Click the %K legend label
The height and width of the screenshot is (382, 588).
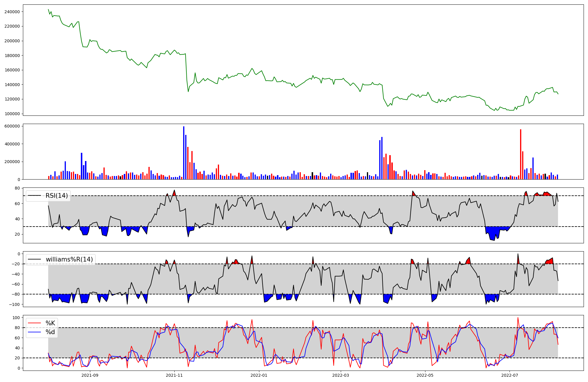pyautogui.click(x=50, y=323)
